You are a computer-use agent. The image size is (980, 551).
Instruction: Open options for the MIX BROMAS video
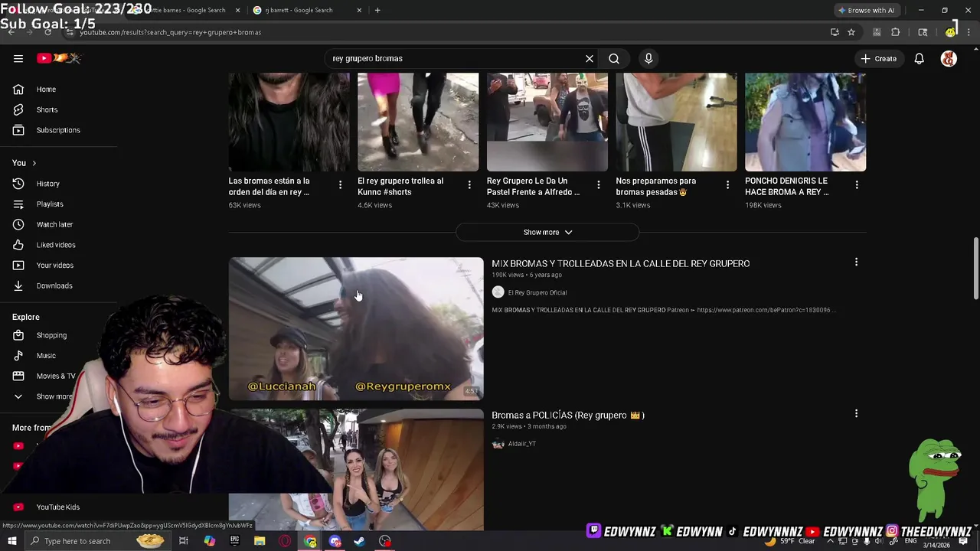[x=856, y=262]
